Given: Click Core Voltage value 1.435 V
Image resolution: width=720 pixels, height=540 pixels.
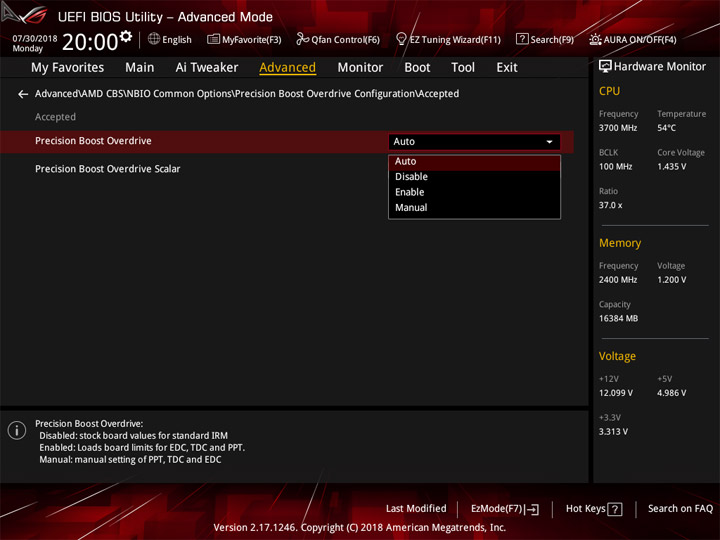Looking at the screenshot, I should click(x=671, y=167).
